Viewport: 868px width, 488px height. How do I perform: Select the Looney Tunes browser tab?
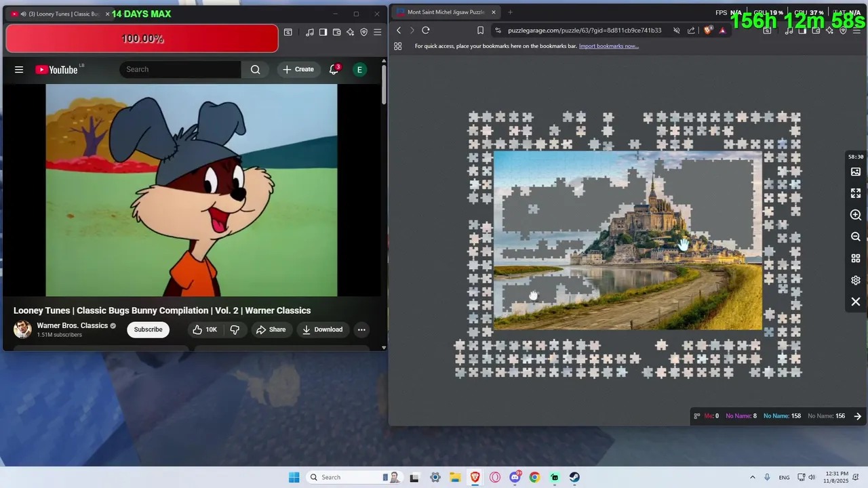click(x=60, y=14)
